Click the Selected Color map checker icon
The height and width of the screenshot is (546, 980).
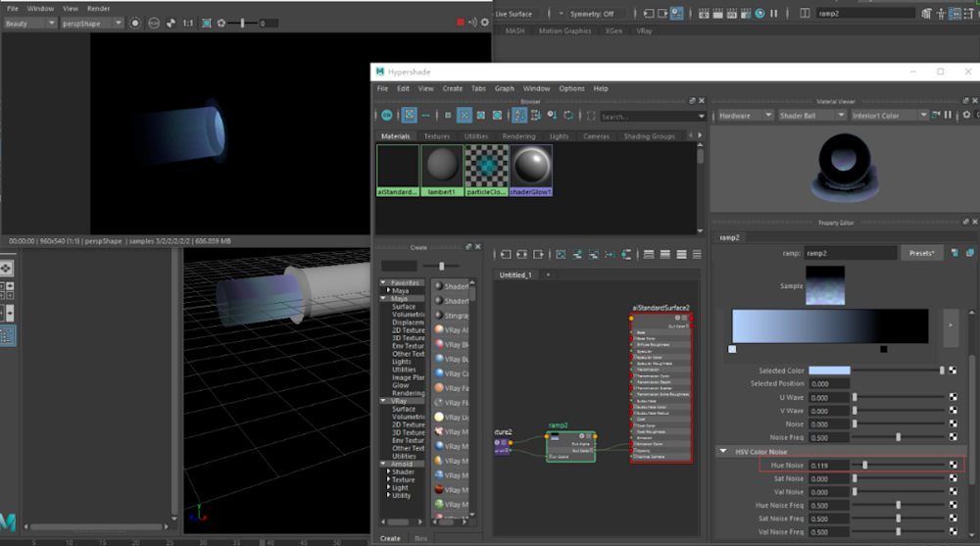tap(953, 371)
